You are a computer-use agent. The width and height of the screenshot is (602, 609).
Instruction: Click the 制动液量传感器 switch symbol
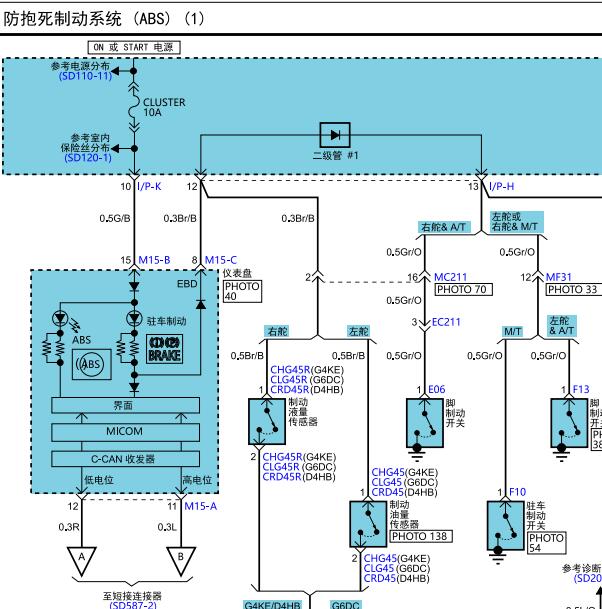267,421
